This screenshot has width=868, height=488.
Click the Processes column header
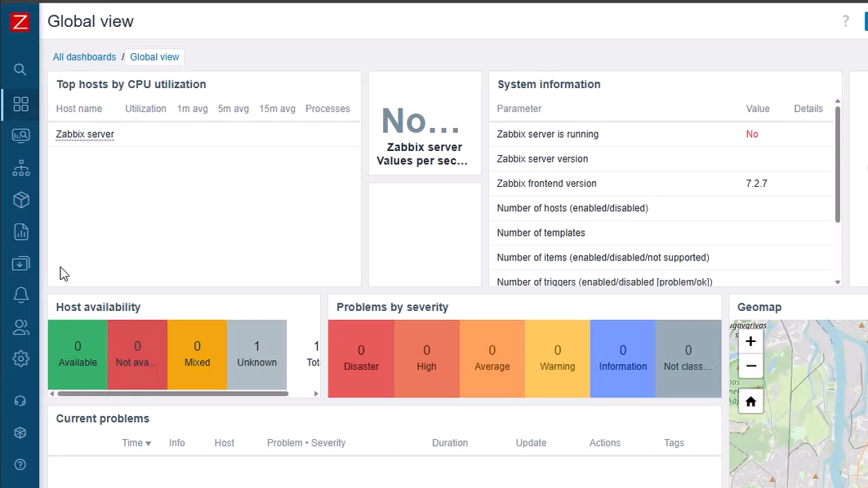coord(327,109)
